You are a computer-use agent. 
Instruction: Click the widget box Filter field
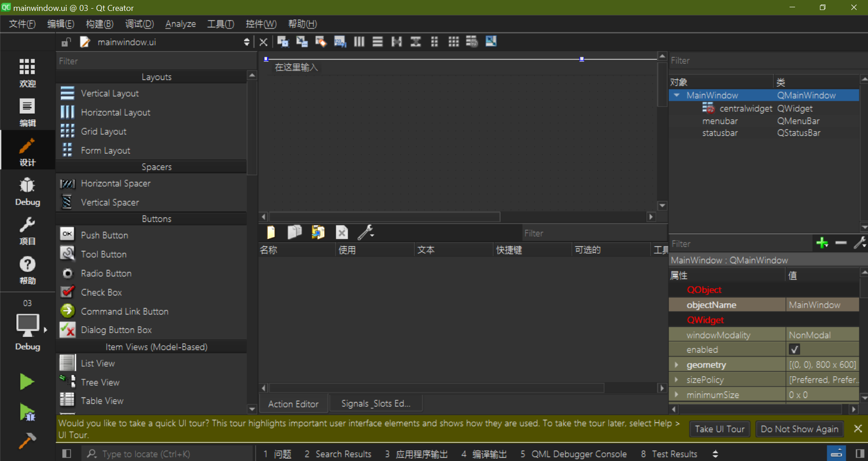pyautogui.click(x=156, y=61)
